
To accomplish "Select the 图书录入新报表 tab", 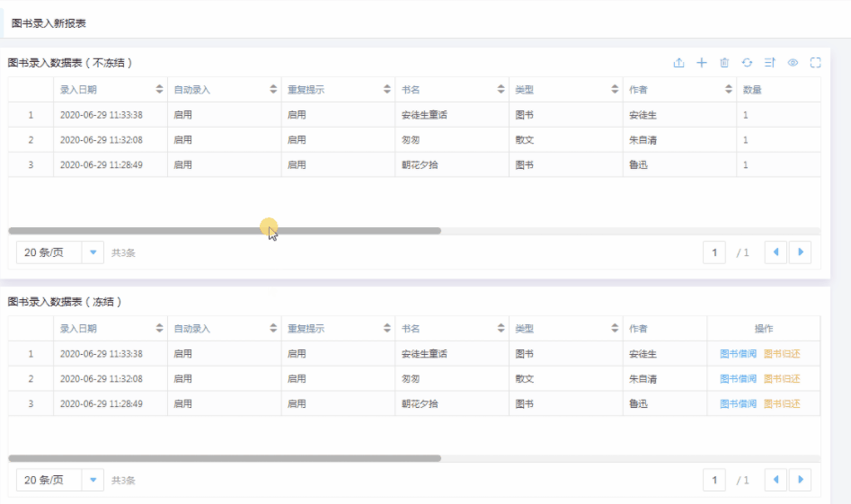I will [x=49, y=23].
